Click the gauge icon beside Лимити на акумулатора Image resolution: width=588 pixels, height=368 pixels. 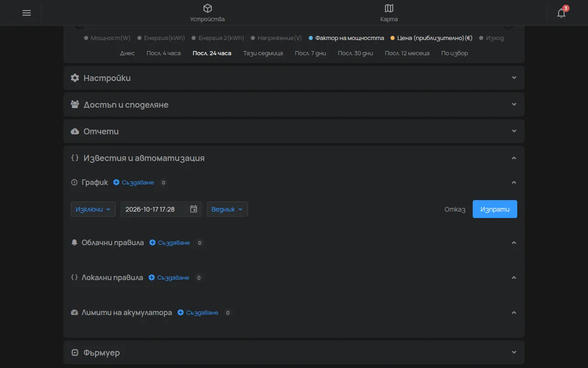click(74, 313)
